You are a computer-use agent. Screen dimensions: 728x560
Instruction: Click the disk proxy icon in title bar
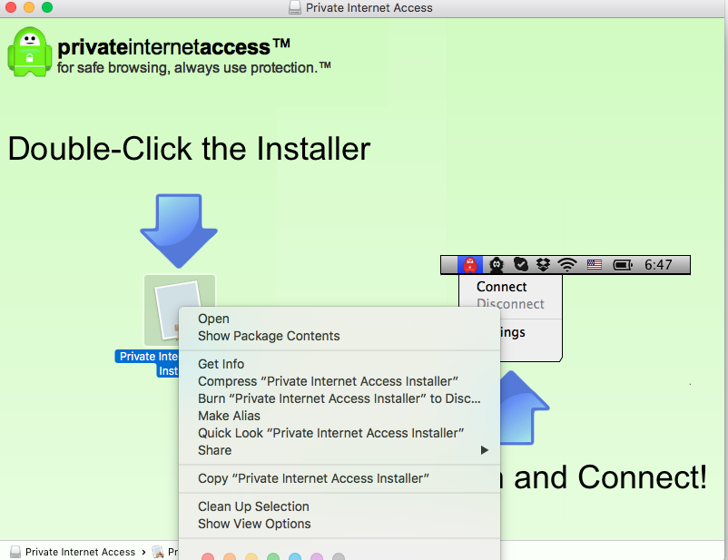pyautogui.click(x=295, y=7)
